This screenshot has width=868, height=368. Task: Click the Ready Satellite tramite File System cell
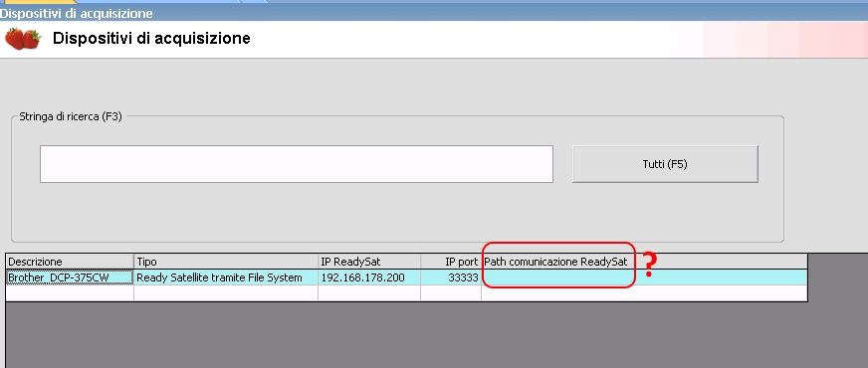coord(226,277)
